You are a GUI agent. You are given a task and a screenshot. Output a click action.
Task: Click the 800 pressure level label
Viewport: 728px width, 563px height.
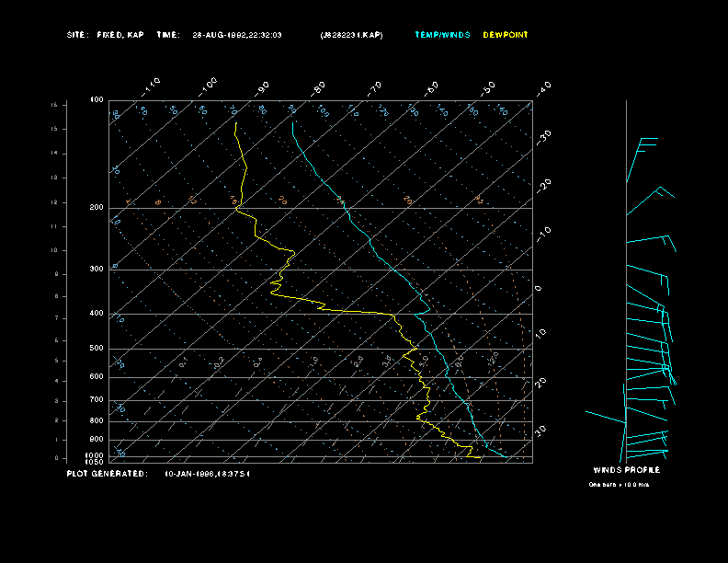[97, 420]
